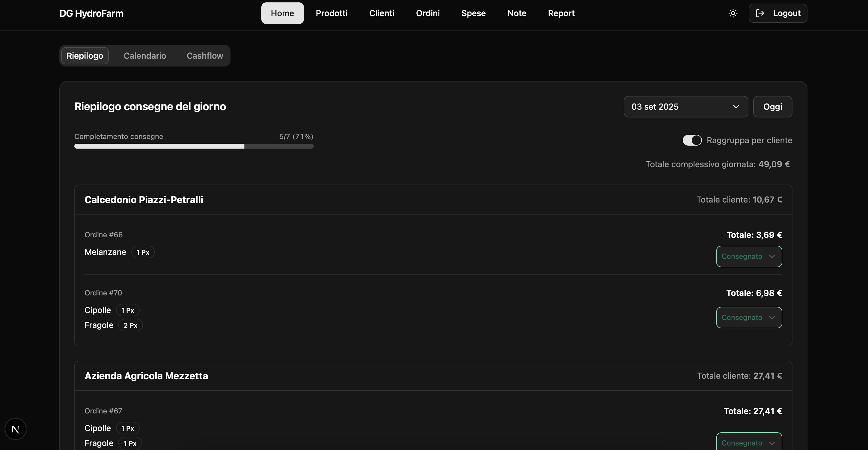The image size is (868, 450).
Task: Jump to today with Oggi button
Action: coord(772,107)
